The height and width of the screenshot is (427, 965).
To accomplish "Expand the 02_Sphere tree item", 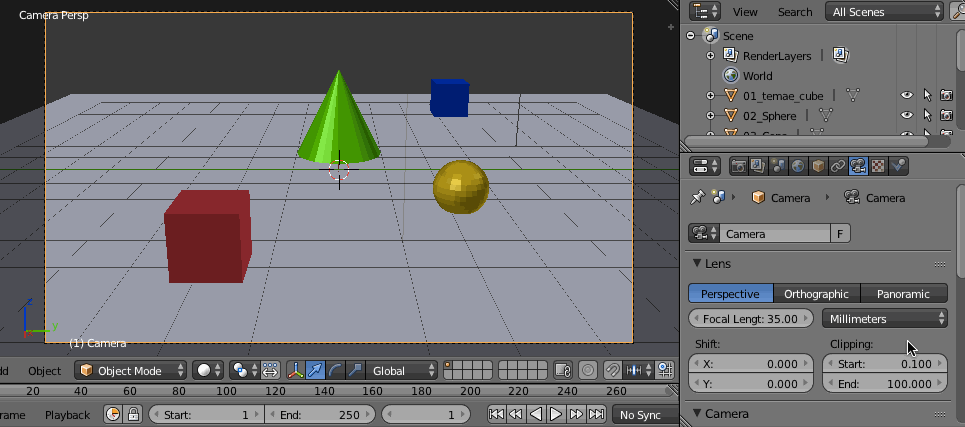I will tap(710, 115).
